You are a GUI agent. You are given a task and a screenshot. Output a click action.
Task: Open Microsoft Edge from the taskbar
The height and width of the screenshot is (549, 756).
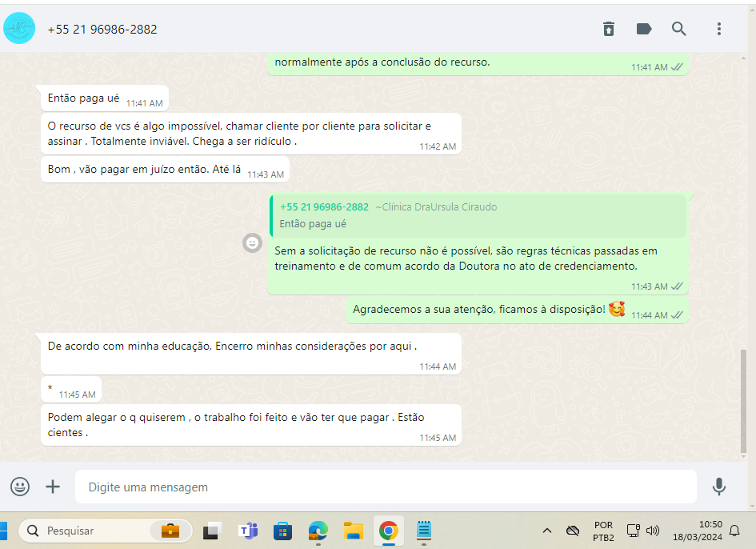tap(318, 531)
